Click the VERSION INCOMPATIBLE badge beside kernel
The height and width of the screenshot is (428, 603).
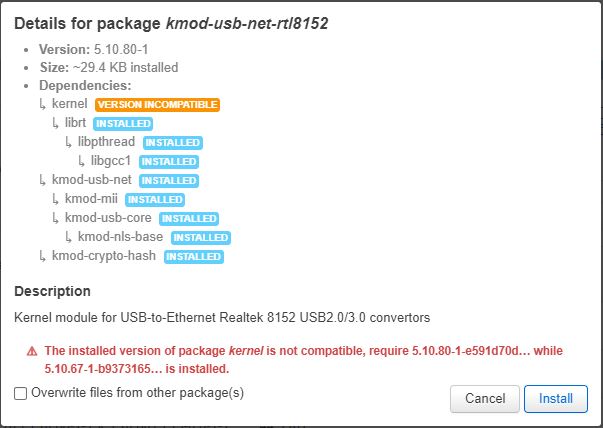[157, 104]
